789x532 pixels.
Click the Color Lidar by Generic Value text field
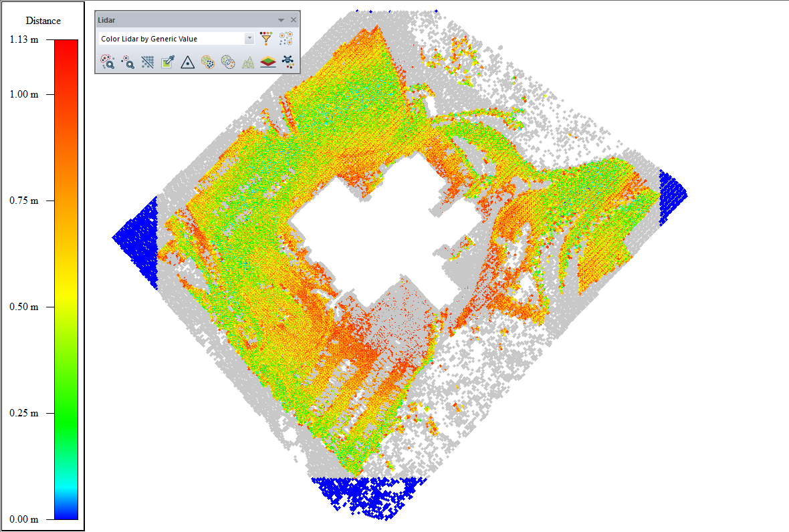coord(171,39)
